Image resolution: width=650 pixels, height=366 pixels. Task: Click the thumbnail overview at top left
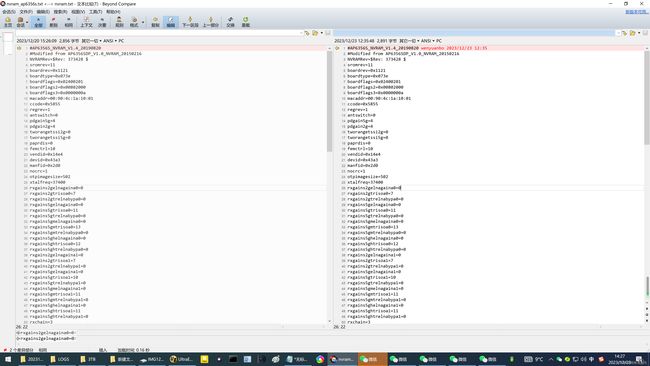(x=8, y=44)
